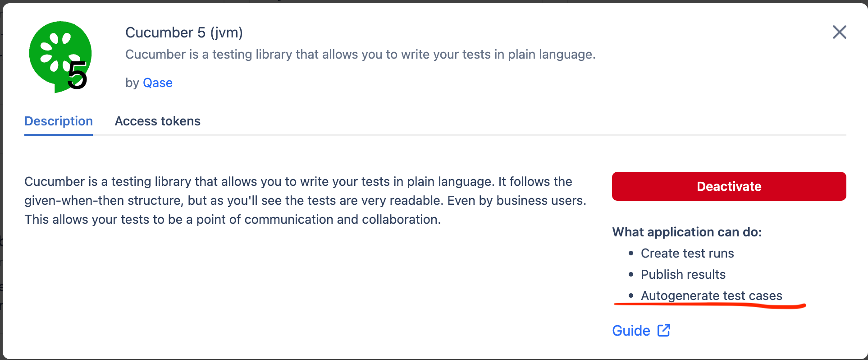Click the subtitle under the app title
Viewport: 868px width, 360px height.
360,54
